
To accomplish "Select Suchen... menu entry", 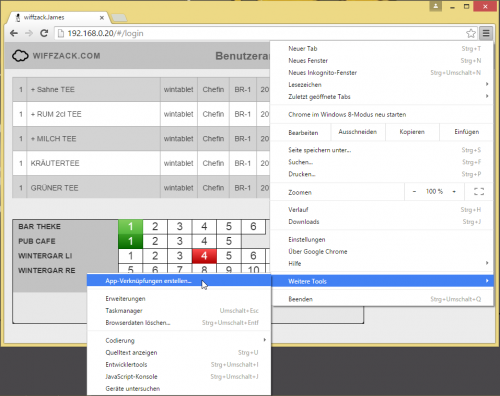I will click(x=381, y=162).
